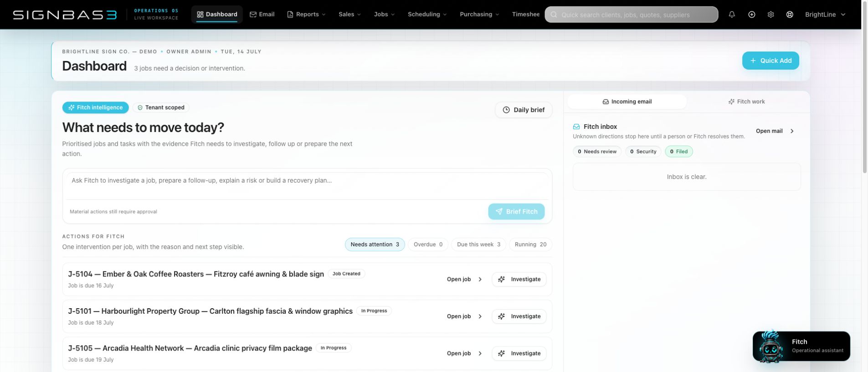Click the Ask Fitch text box
The height and width of the screenshot is (372, 868).
(307, 186)
